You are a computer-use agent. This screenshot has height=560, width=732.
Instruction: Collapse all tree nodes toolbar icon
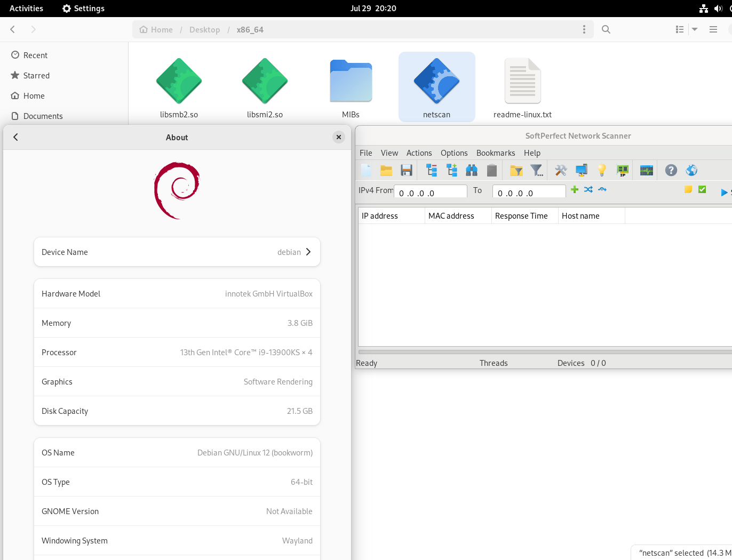click(x=432, y=170)
